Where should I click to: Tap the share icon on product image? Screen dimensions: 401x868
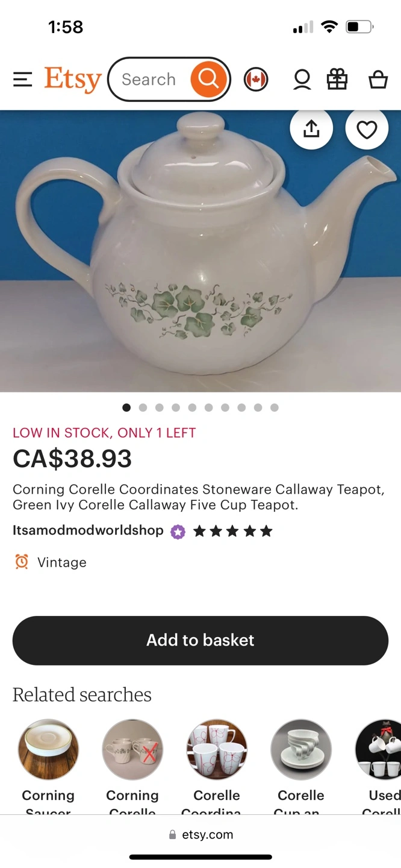(x=311, y=129)
